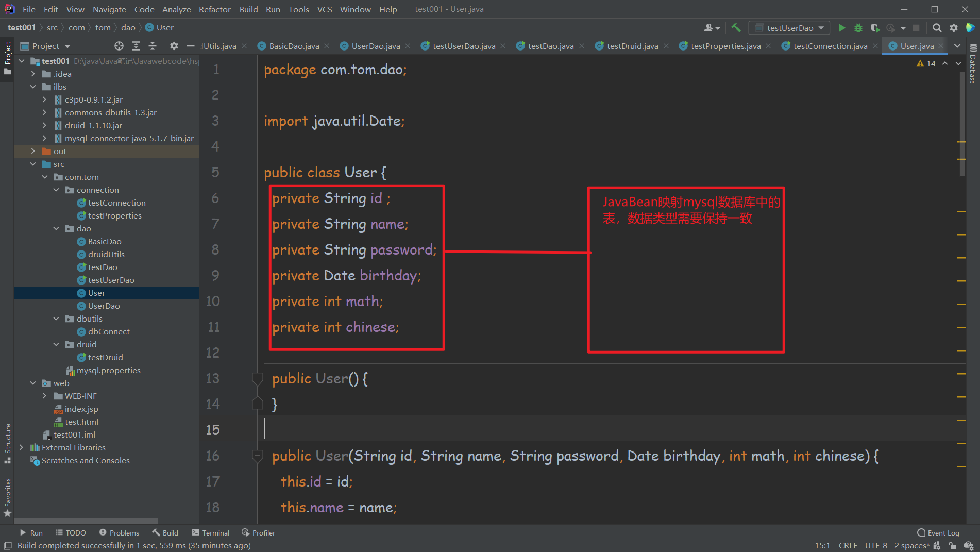Collapse the connection package
980x552 pixels.
pos(56,190)
